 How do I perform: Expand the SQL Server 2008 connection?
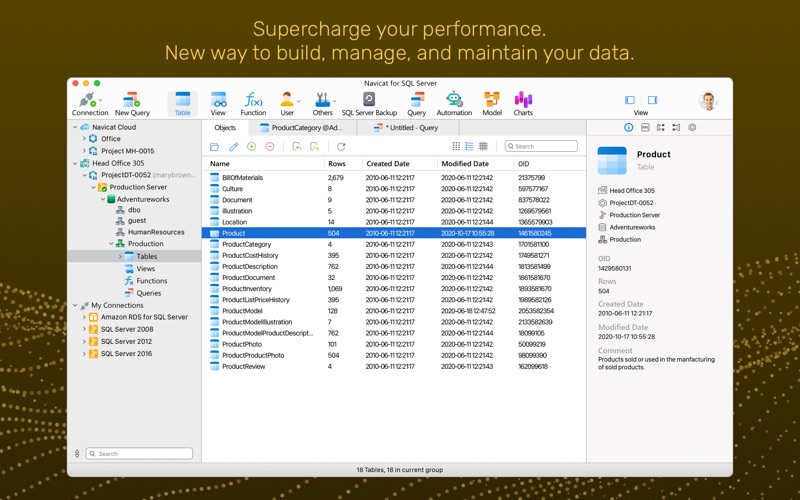click(84, 329)
